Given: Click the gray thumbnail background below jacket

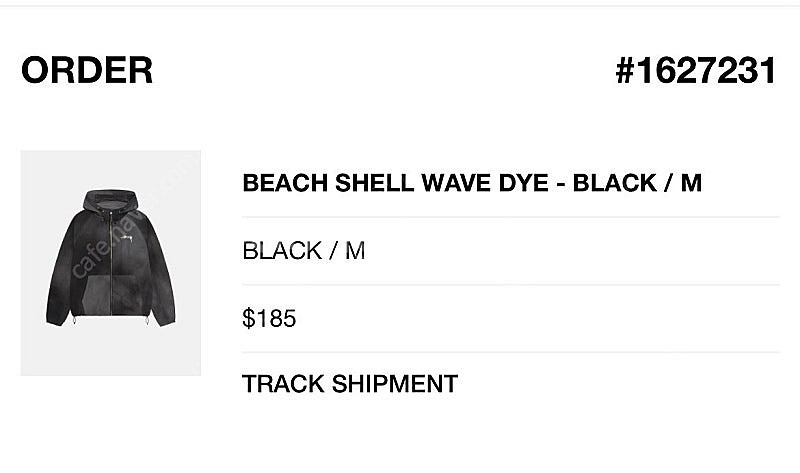Looking at the screenshot, I should 110,355.
